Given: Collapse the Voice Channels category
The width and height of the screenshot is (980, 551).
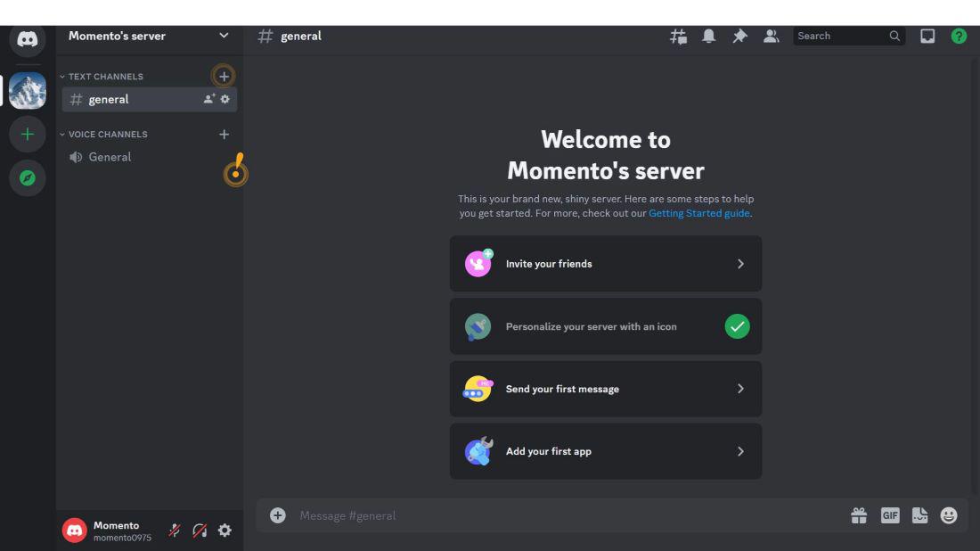Looking at the screenshot, I should [103, 135].
